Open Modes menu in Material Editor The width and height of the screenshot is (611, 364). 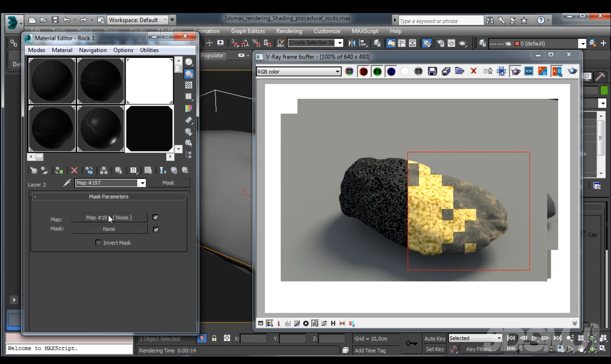pos(37,50)
